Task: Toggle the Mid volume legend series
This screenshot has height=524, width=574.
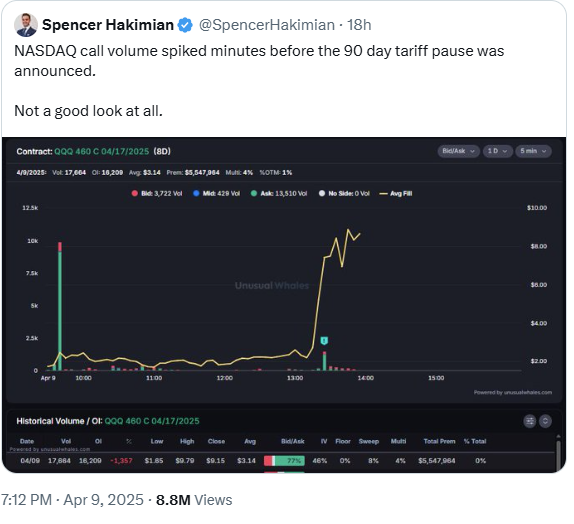Action: [x=217, y=193]
